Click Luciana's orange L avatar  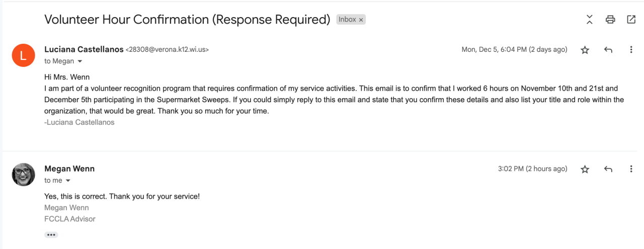[x=23, y=55]
